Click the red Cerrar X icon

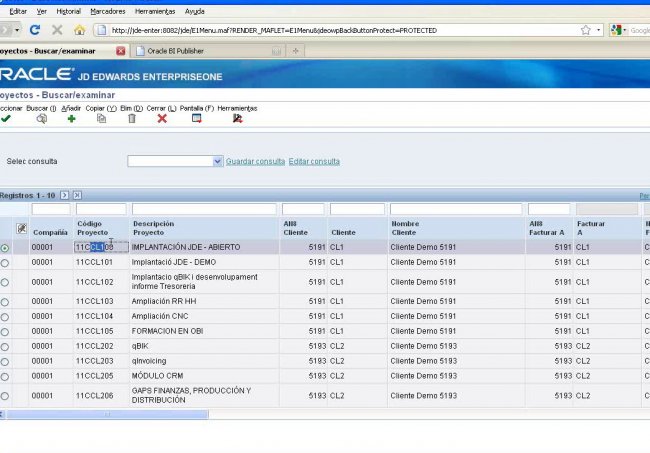tap(162, 119)
